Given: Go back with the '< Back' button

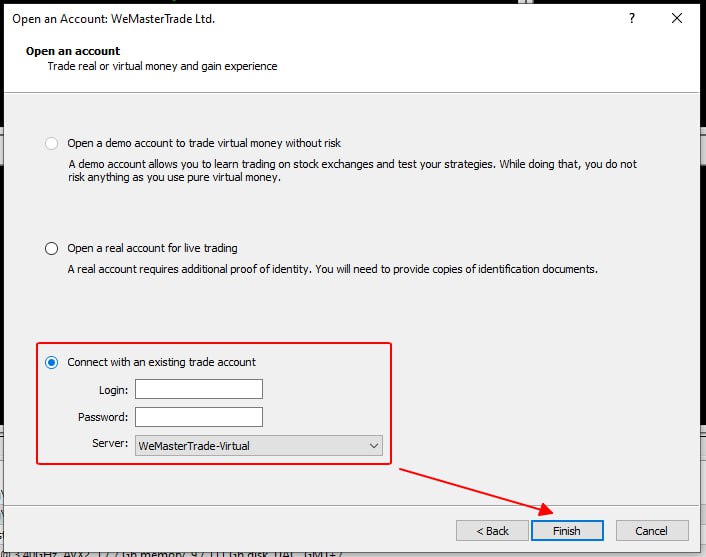Looking at the screenshot, I should [492, 531].
